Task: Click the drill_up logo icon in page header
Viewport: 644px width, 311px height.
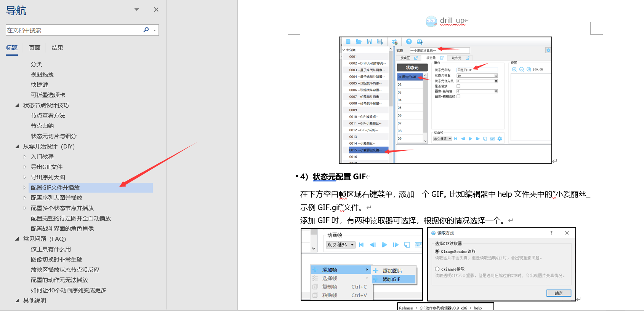Action: click(431, 21)
